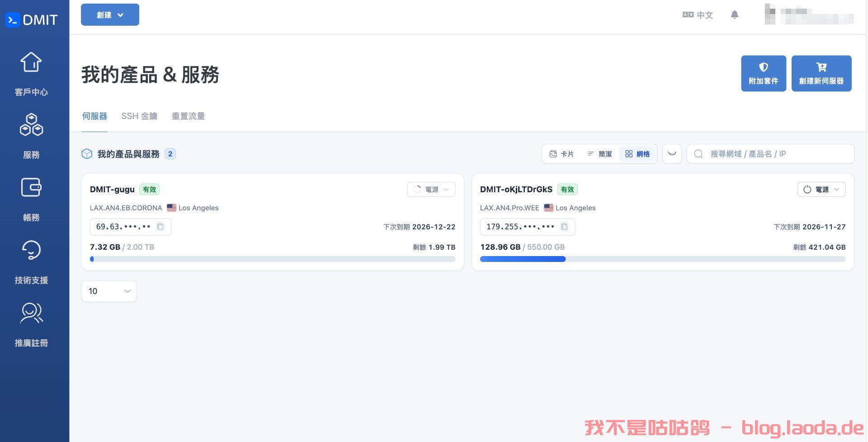This screenshot has height=442, width=868.
Task: Open notifications bell icon
Action: (735, 15)
